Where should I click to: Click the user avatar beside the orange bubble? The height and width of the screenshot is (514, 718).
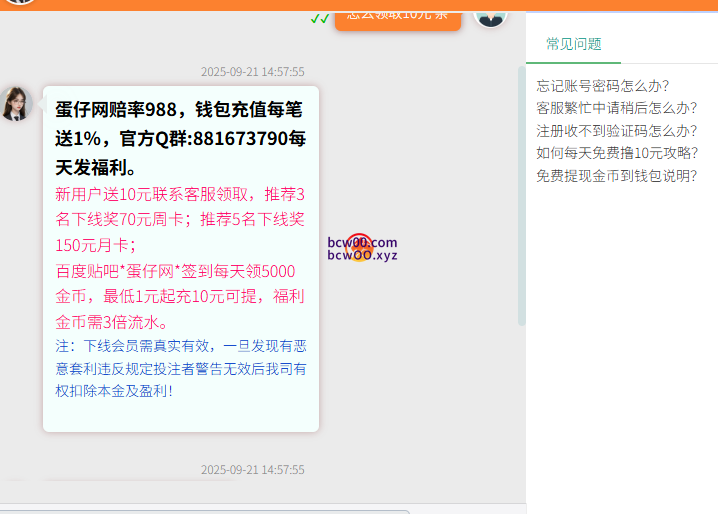[490, 18]
